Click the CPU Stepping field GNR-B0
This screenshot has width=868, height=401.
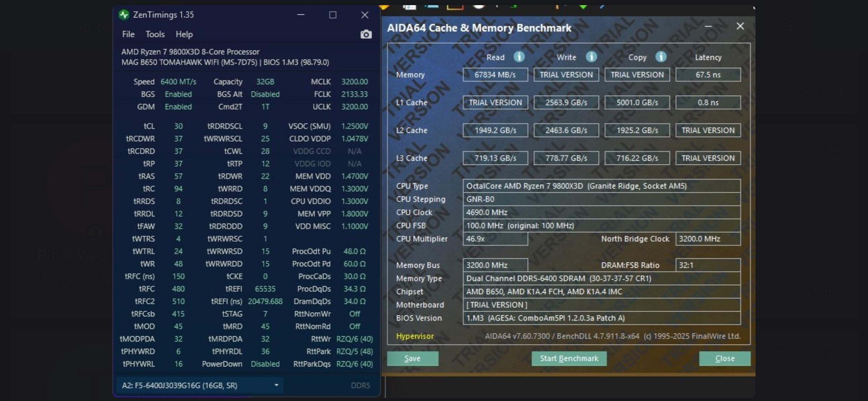coord(602,199)
